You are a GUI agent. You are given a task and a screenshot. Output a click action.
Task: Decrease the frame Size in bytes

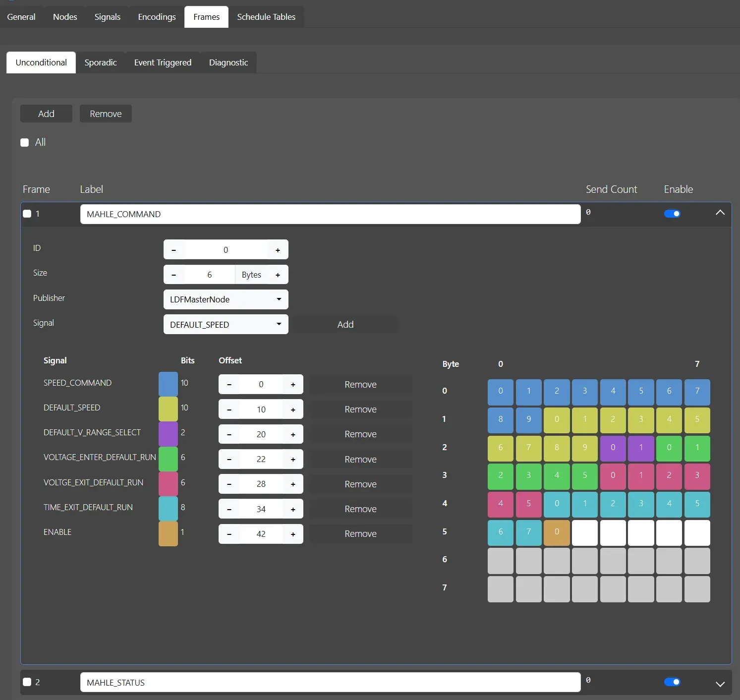pyautogui.click(x=173, y=275)
